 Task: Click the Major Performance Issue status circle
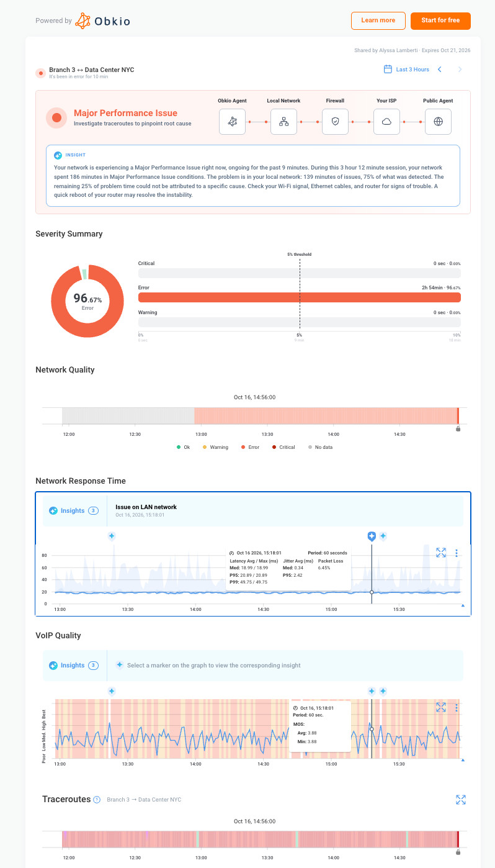coord(56,117)
